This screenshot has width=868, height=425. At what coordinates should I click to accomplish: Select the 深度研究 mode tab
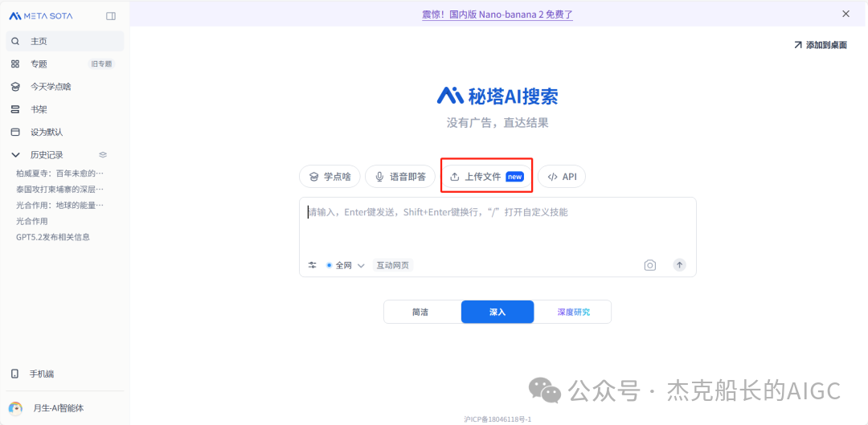tap(573, 312)
